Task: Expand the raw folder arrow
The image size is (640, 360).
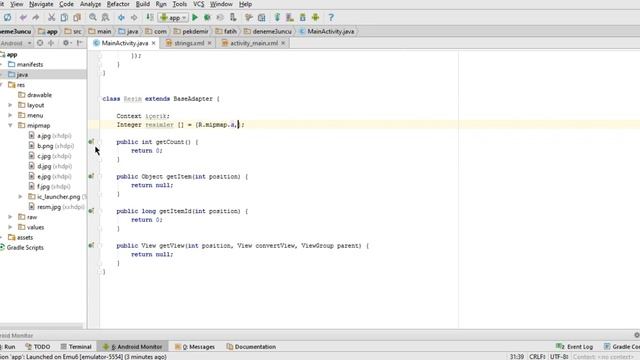Action: point(10,217)
